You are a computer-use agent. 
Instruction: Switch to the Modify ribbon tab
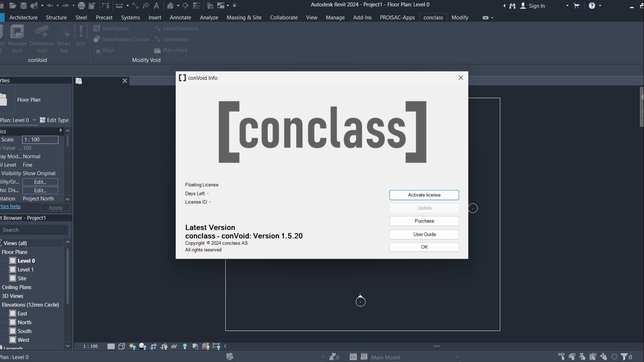coord(460,18)
